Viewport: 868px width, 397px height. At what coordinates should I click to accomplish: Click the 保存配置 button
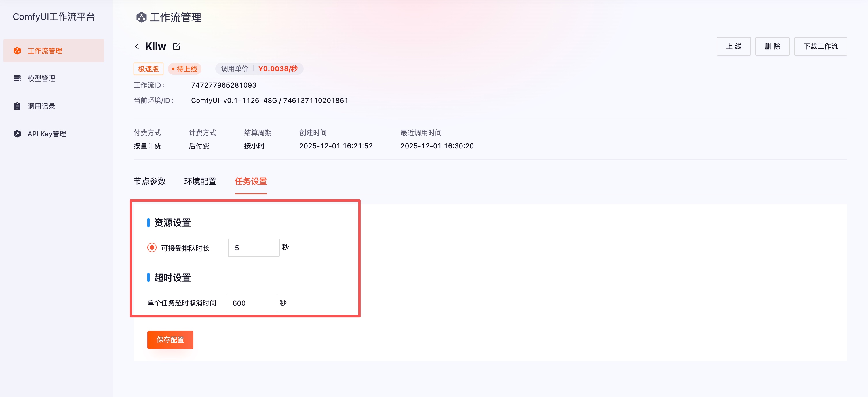coord(170,340)
